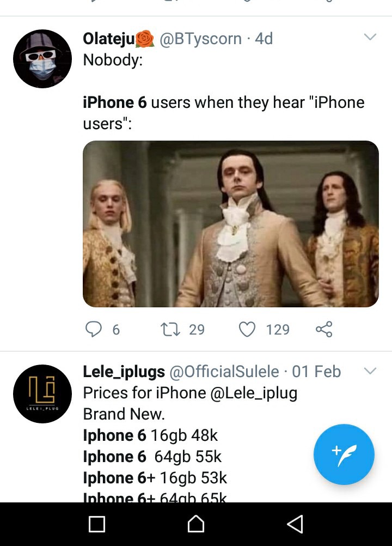Tap Android recent apps square button

[97, 524]
